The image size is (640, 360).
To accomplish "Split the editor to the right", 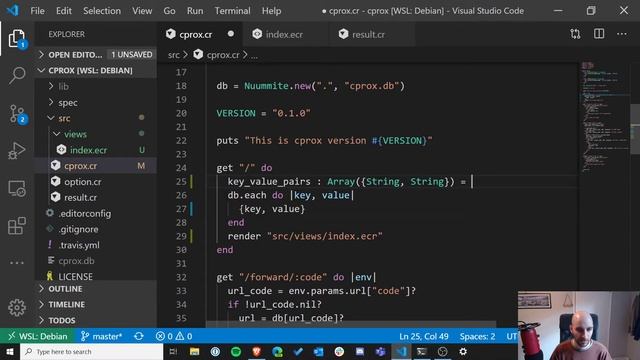I will click(599, 34).
